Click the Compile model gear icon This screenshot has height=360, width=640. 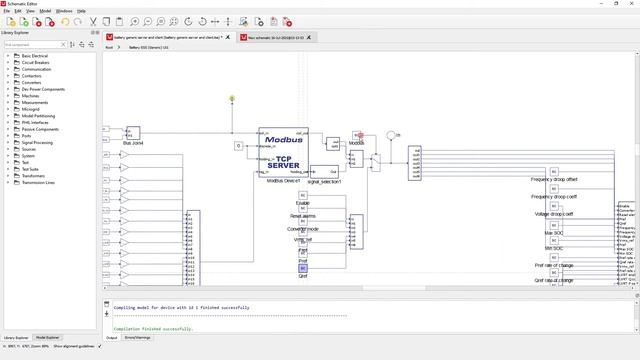[259, 22]
